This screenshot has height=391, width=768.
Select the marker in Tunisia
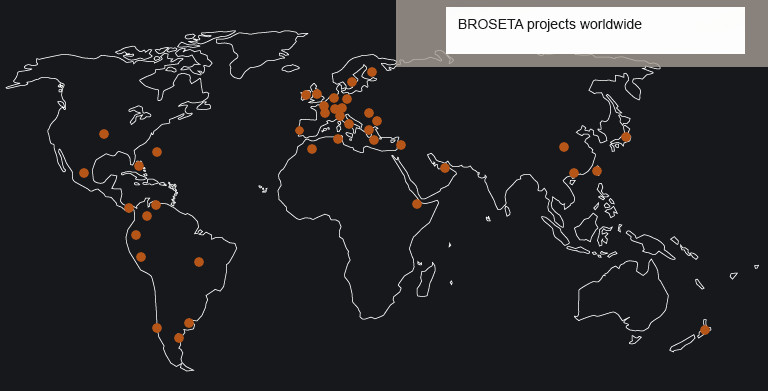338,139
